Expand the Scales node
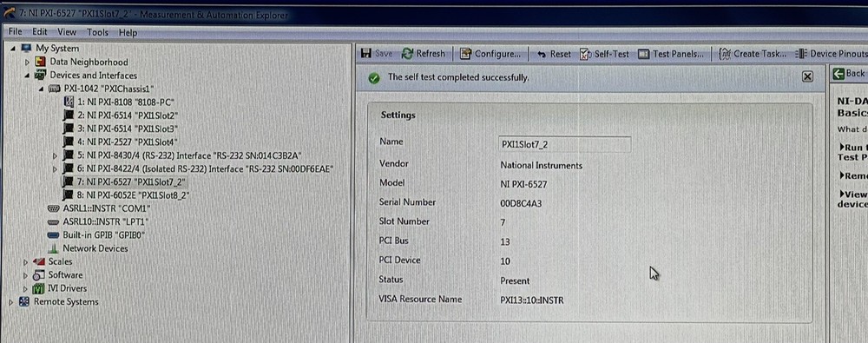 click(x=25, y=261)
